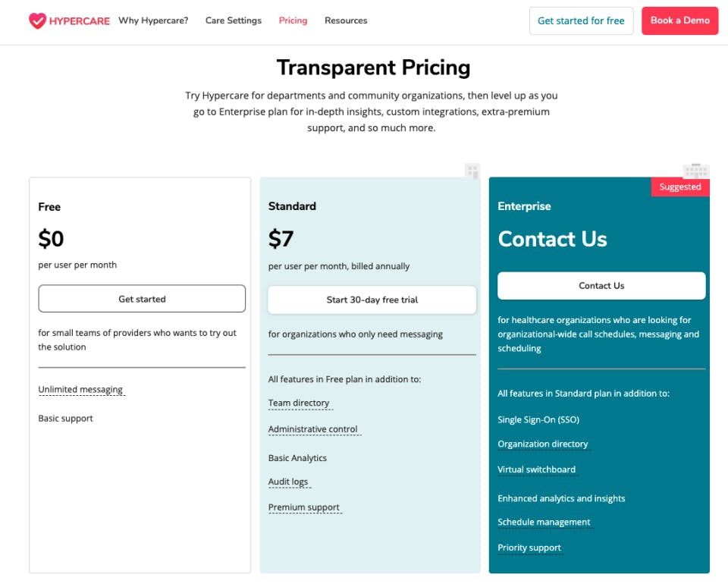
Task: Open the Why Hypercare? menu
Action: 153,20
